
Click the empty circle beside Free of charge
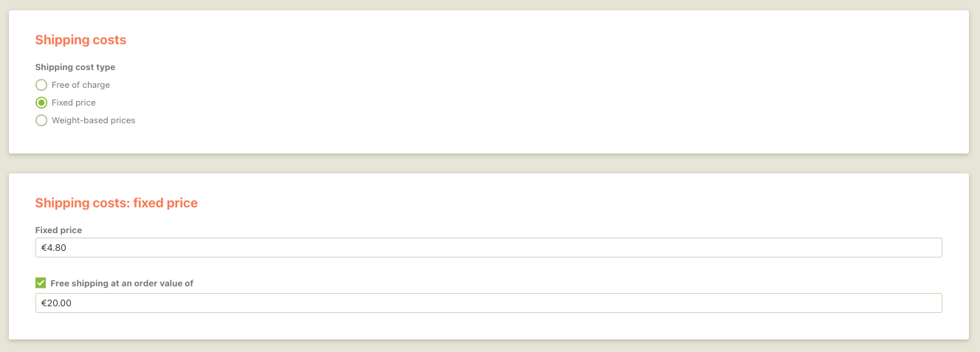click(x=41, y=85)
